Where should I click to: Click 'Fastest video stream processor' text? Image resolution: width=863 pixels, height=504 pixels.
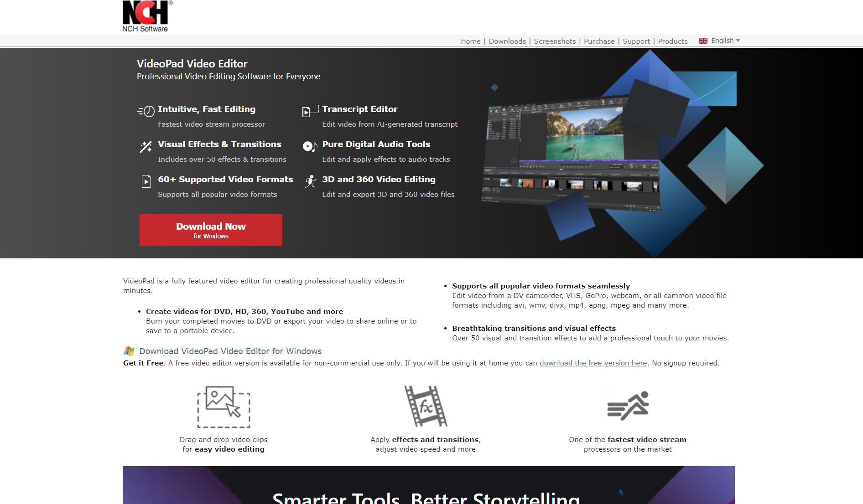[x=211, y=124]
